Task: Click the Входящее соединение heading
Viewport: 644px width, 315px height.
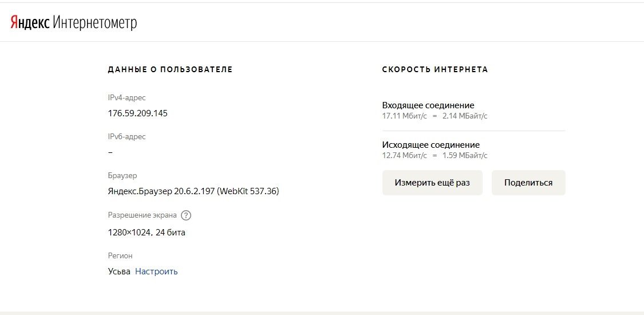Action: click(x=428, y=105)
